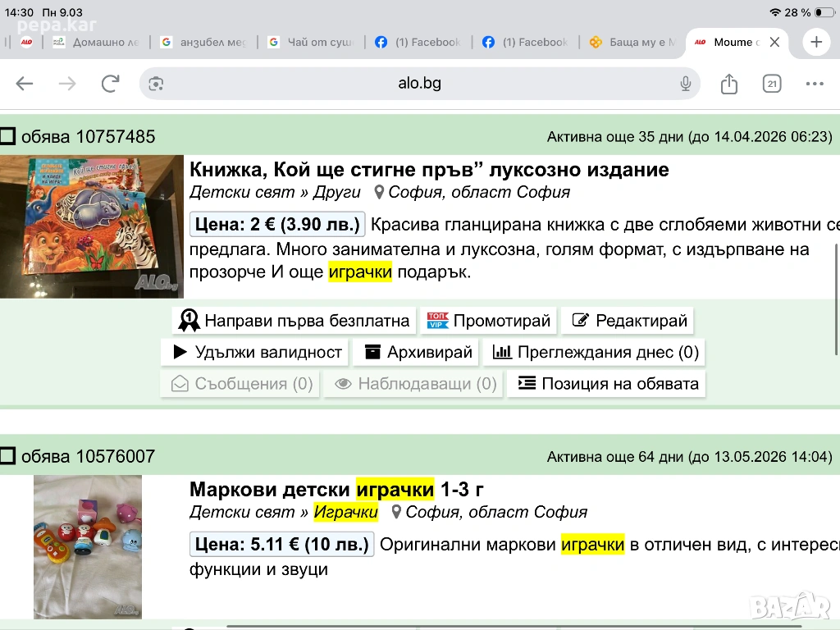The height and width of the screenshot is (630, 840).
Task: Tap the animal book listing thumbnail
Action: click(92, 226)
